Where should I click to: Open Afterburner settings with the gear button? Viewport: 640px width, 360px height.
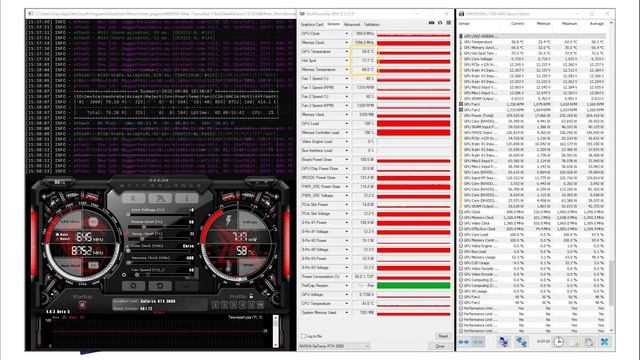(133, 286)
